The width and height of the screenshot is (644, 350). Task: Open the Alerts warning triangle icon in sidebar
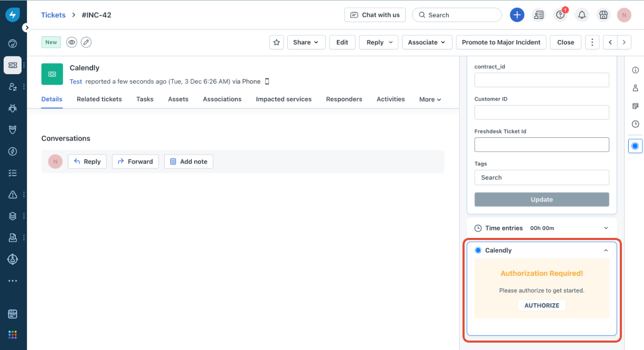[x=13, y=195]
